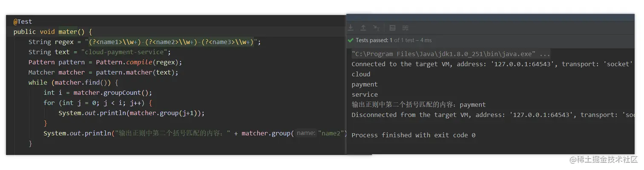Image resolution: width=644 pixels, height=170 pixels.
Task: Click the 'Disconnected from the target VM' console line
Action: 493,115
